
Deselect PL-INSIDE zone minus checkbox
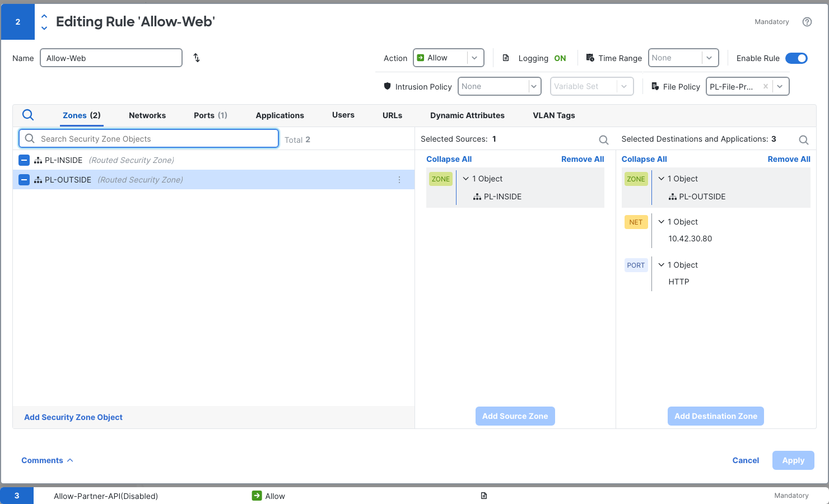[x=24, y=160]
